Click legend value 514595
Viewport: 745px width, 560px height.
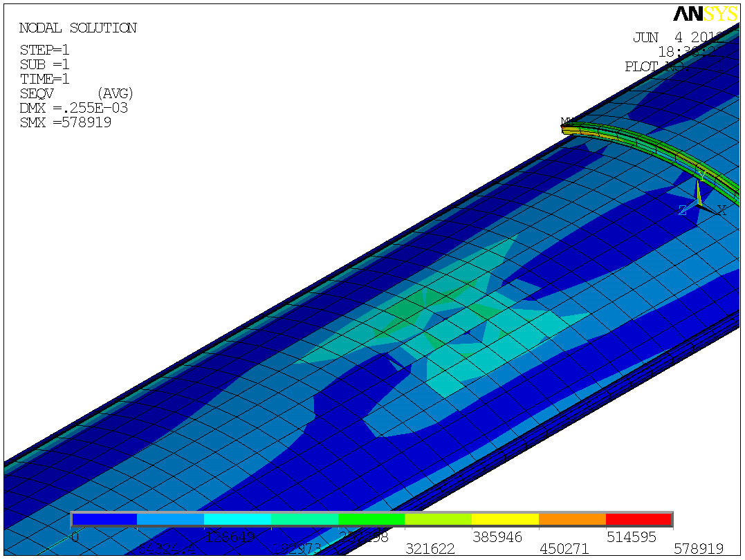[x=631, y=537]
